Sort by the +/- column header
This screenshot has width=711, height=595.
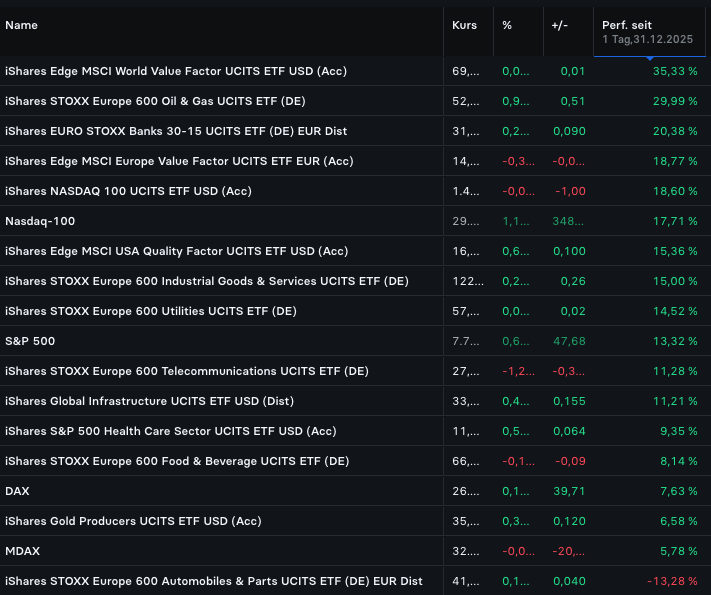560,25
